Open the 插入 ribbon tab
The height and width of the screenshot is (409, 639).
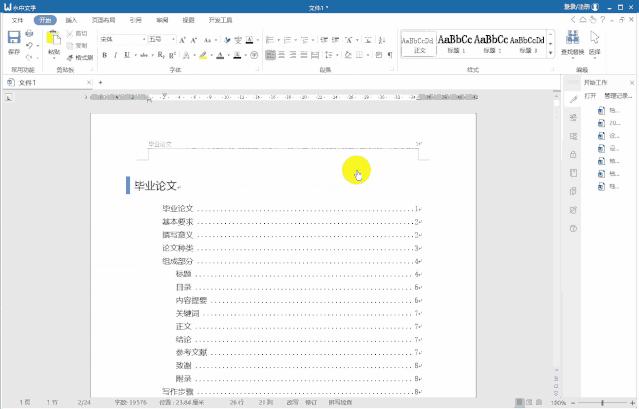71,20
